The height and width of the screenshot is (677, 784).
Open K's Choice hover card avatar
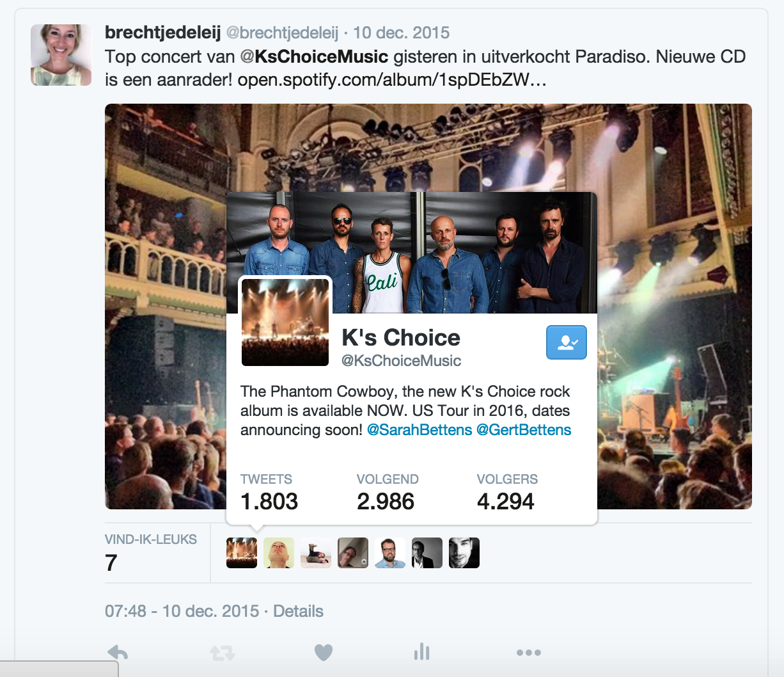point(285,322)
